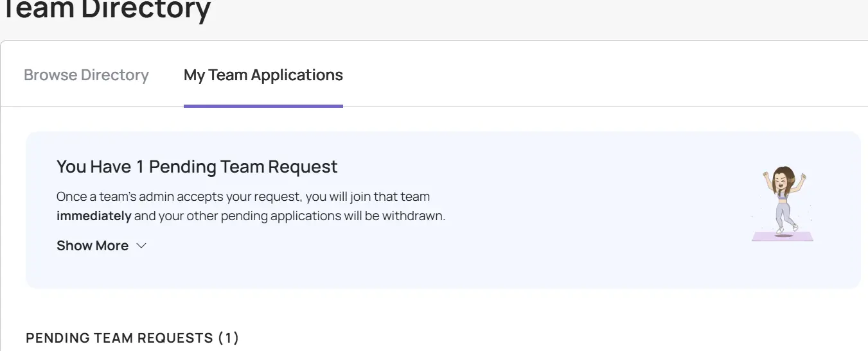Click the Team Directory page title
Image resolution: width=868 pixels, height=351 pixels.
(107, 9)
